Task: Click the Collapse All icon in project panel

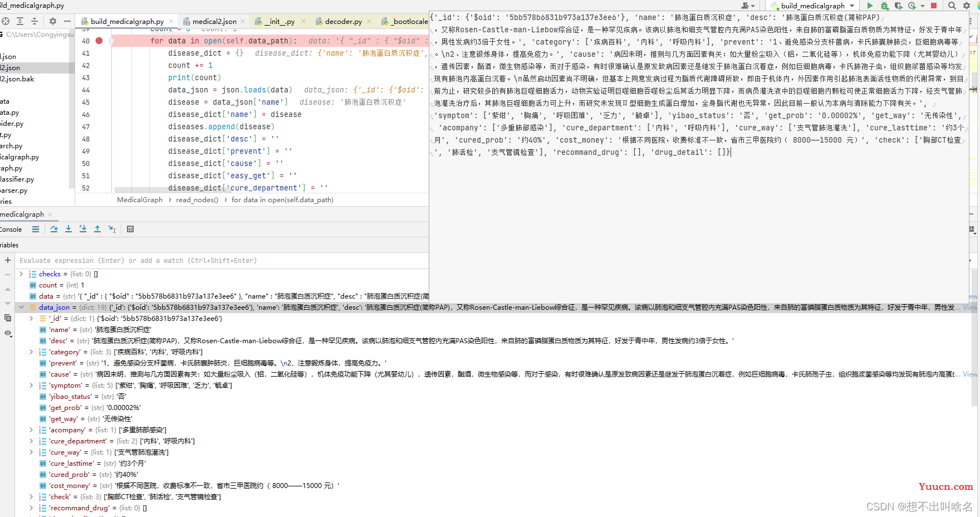Action: click(35, 21)
